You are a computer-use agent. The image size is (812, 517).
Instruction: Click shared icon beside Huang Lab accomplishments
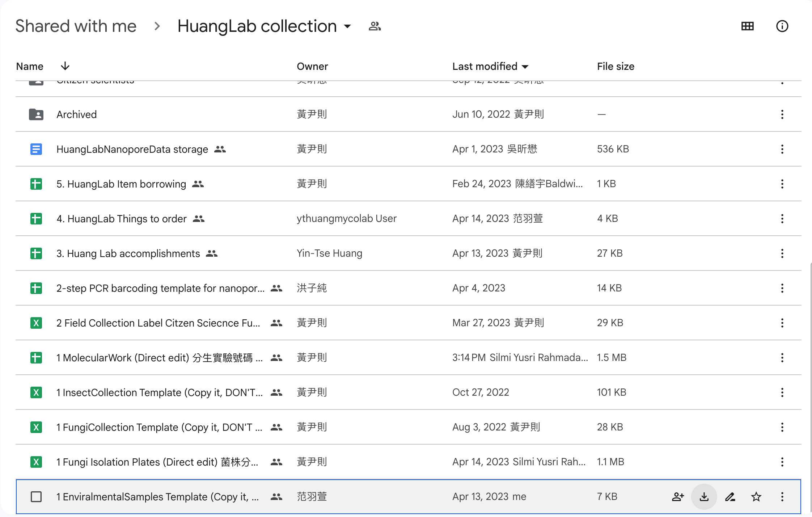[x=212, y=253]
